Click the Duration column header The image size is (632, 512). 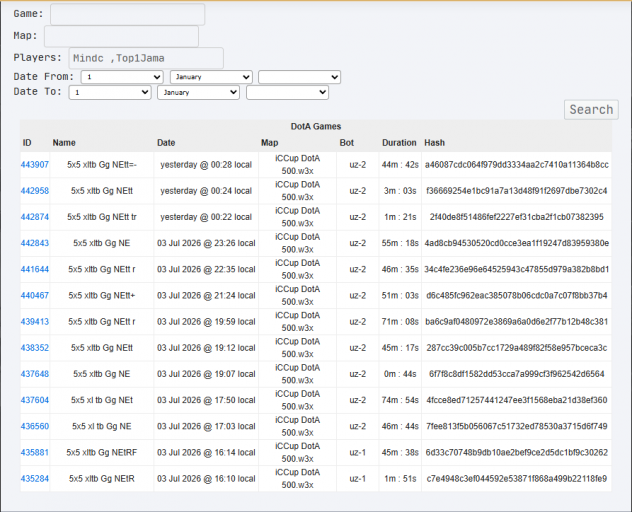click(x=399, y=143)
